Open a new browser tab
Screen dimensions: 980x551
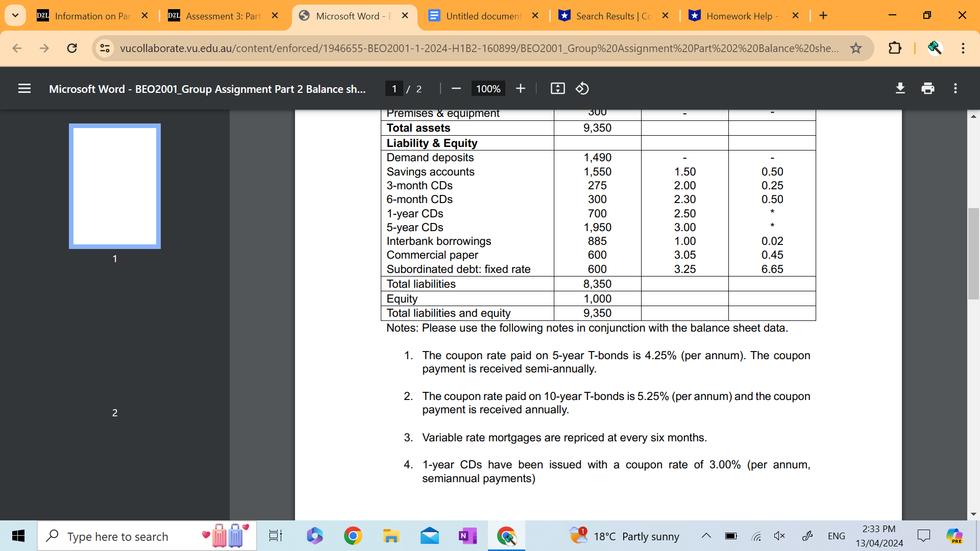click(x=823, y=16)
